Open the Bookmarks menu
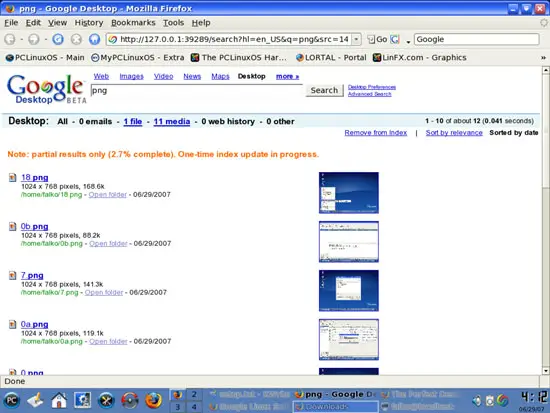Screen dimensions: 550x413 coord(133,23)
